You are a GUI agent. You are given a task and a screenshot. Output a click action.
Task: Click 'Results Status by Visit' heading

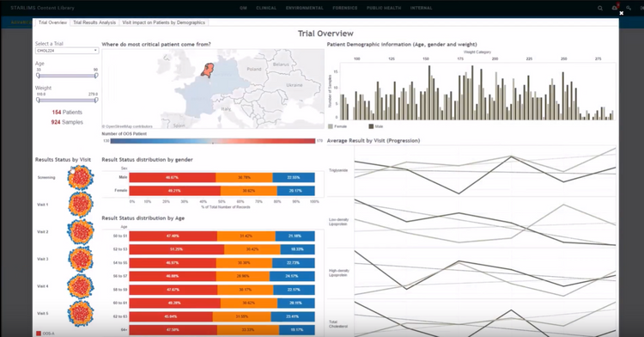pos(63,159)
